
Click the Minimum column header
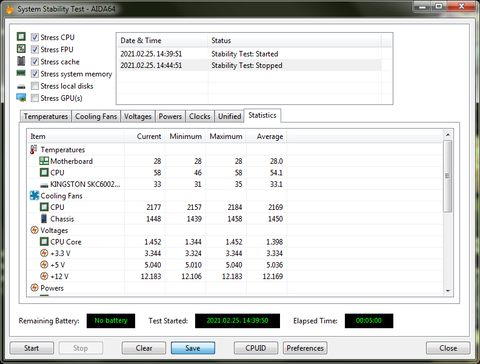point(185,136)
